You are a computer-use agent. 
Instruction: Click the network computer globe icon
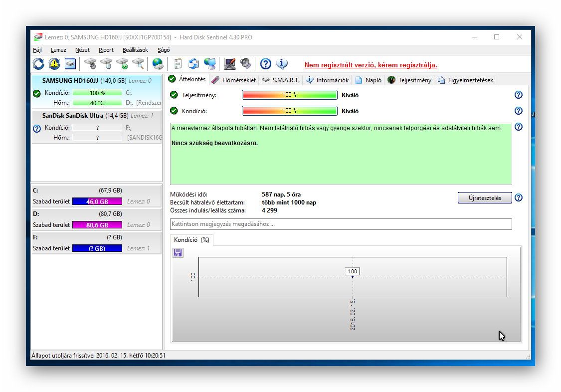point(209,64)
